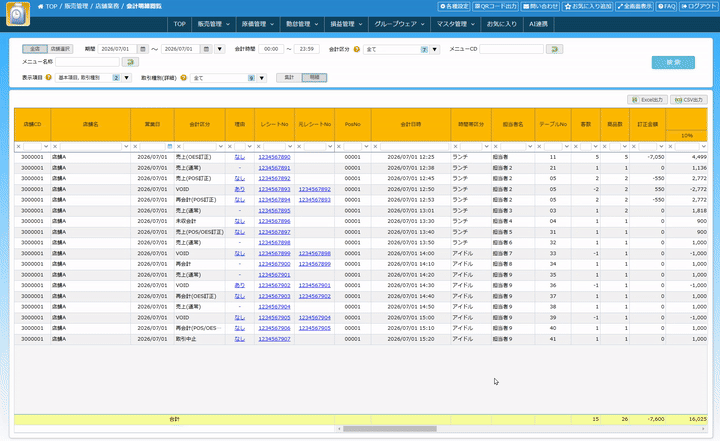Clear the 訂正金額 column filter with X
This screenshot has height=441, width=720.
634,147
